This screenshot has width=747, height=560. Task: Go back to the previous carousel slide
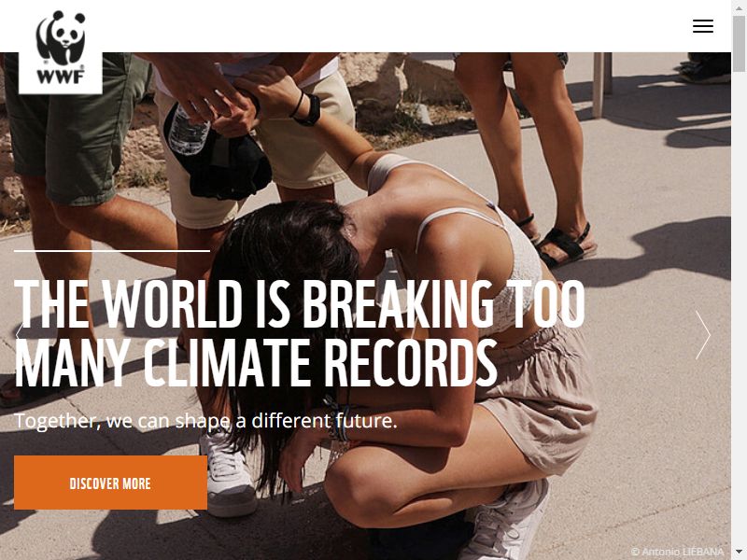coord(19,333)
